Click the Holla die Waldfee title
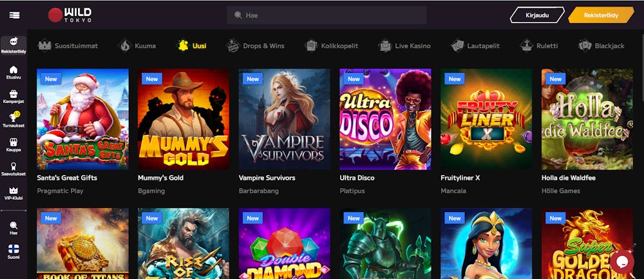 pyautogui.click(x=569, y=178)
